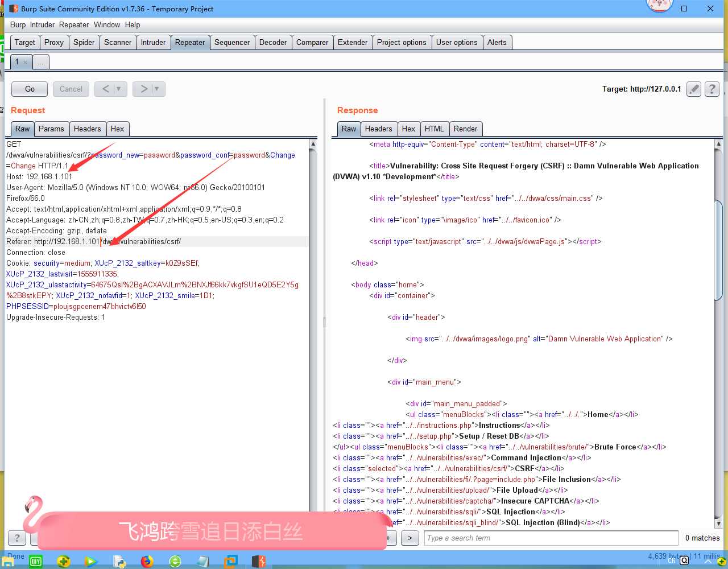Go to previous request history arrow
Viewport: 728px width, 569px height.
[x=105, y=89]
